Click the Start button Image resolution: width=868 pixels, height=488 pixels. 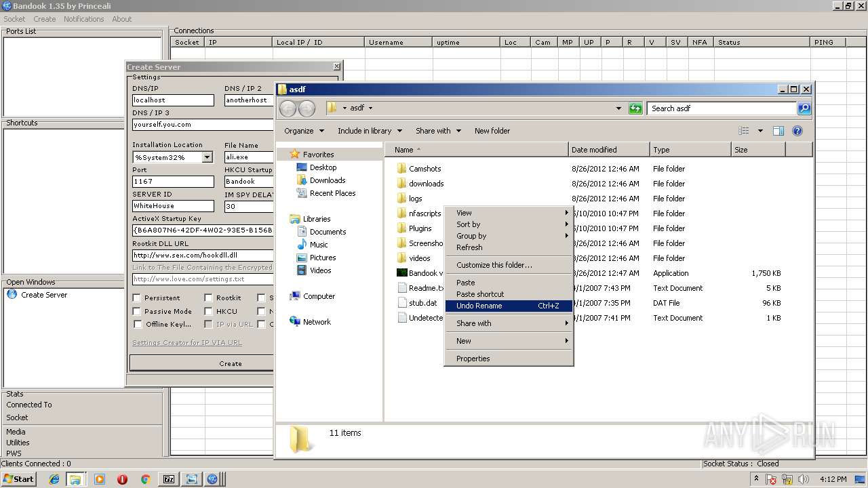point(18,479)
